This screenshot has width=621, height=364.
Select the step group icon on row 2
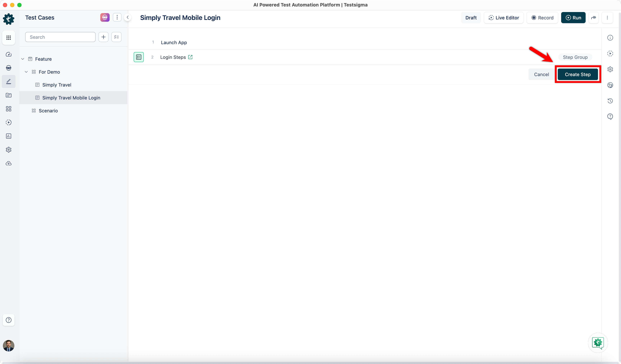139,57
